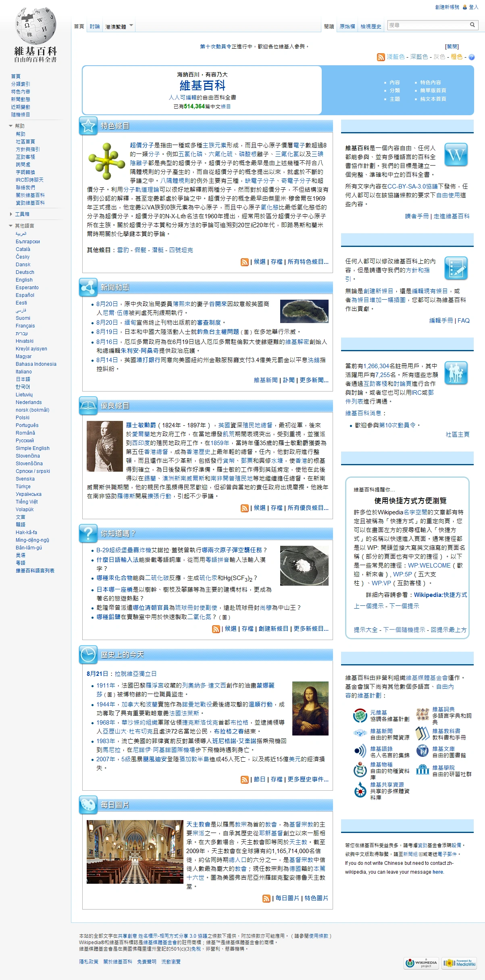Viewport: 485px width, 980px height.
Task: Click the 隨機條目 sidebar link
Action: coord(21,115)
